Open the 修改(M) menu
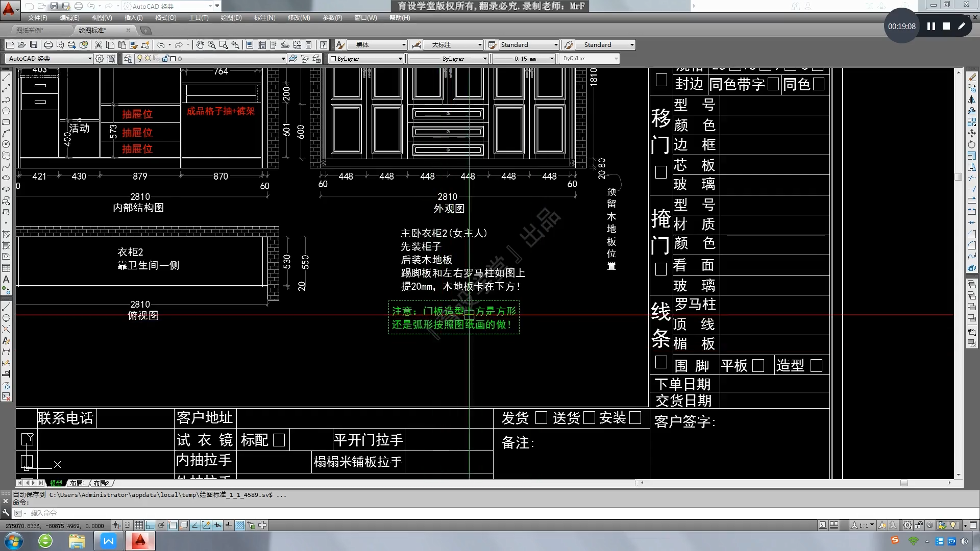The image size is (980, 551). [x=299, y=17]
